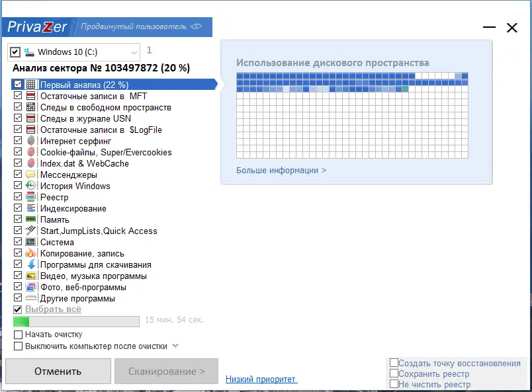Select the Система entry
532x392 pixels.
point(57,242)
